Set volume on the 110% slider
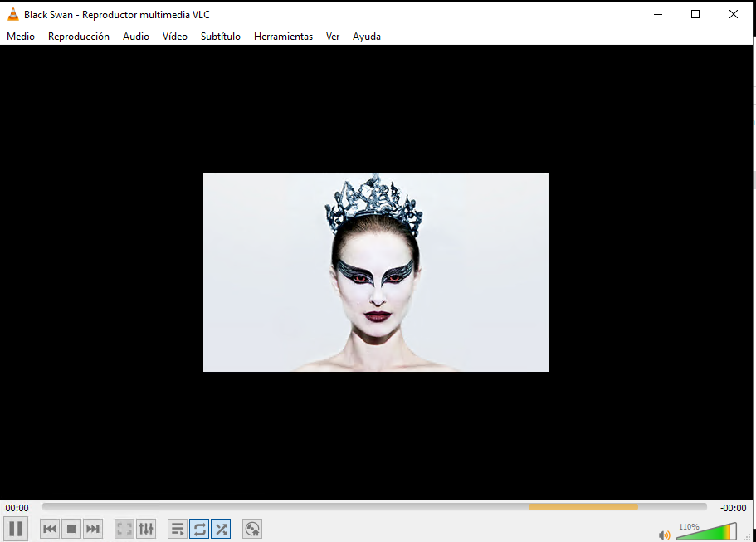This screenshot has width=756, height=542. click(x=706, y=531)
